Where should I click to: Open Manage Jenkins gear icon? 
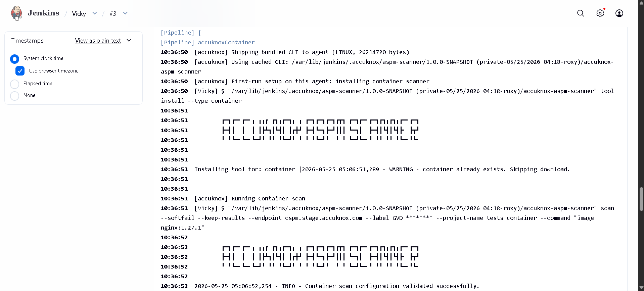(x=600, y=13)
